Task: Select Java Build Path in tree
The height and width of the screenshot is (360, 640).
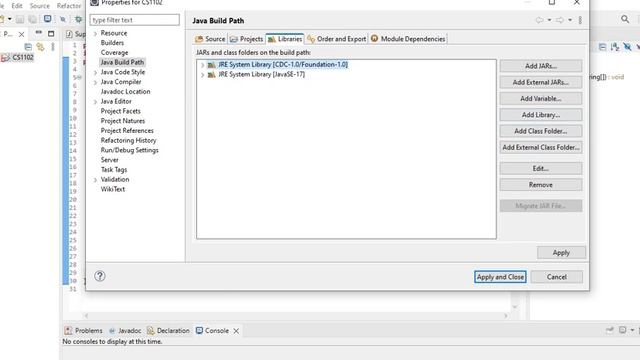Action: tap(122, 62)
